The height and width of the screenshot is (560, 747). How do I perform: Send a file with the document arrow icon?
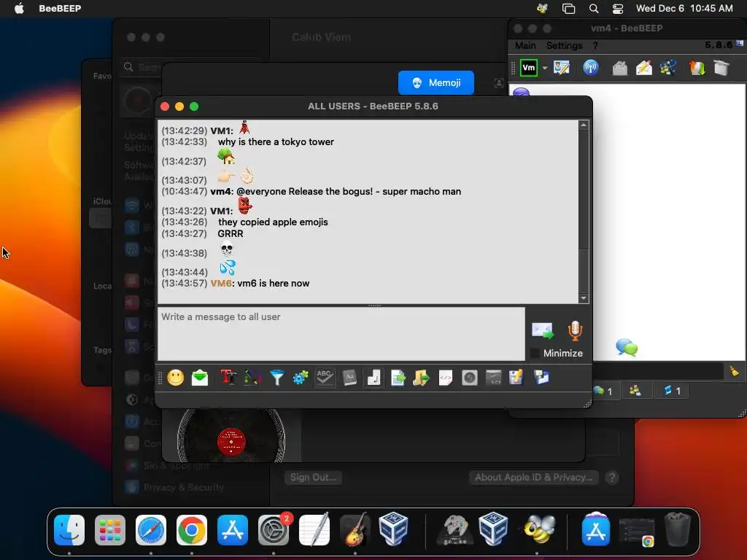tap(398, 378)
